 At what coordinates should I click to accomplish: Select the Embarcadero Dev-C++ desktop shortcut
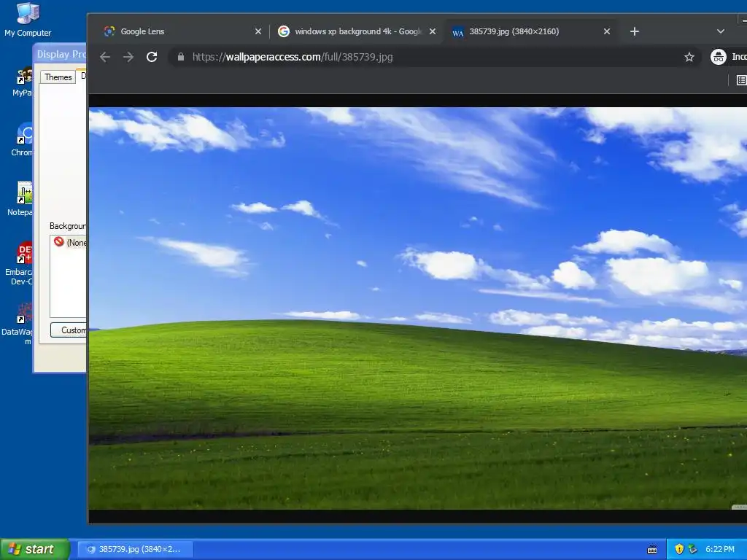(x=20, y=263)
